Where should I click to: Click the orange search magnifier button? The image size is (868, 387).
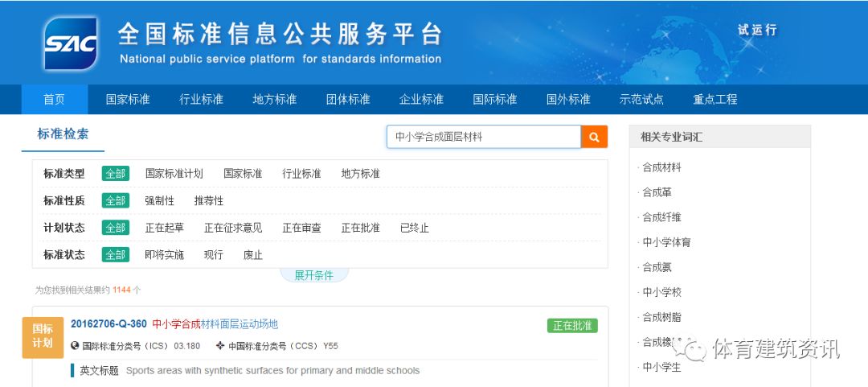tap(594, 137)
